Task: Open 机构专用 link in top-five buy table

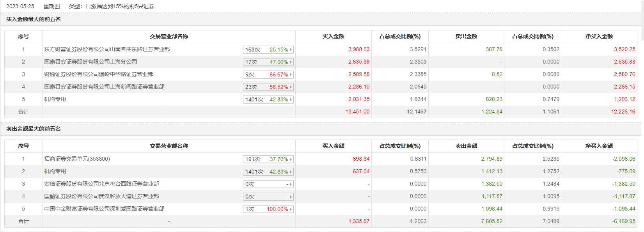Action: click(x=55, y=99)
